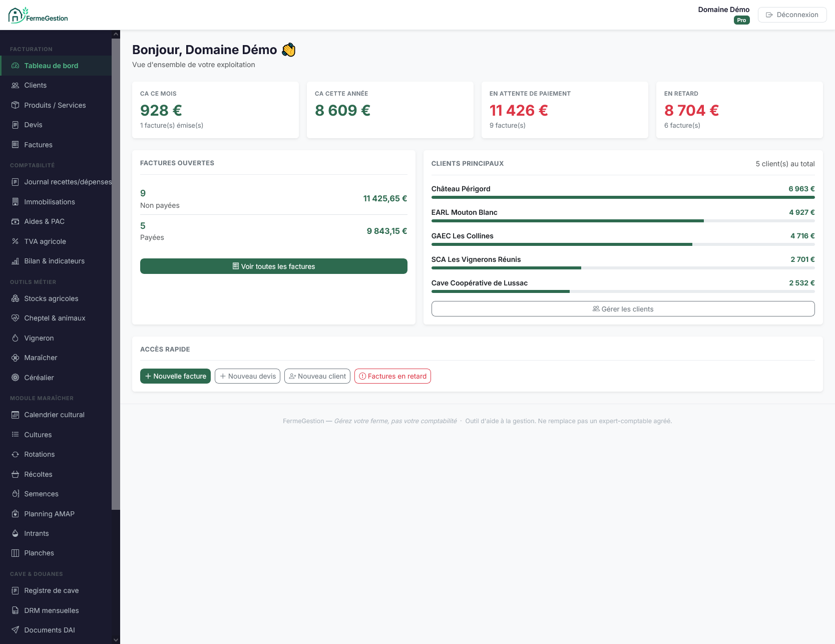
Task: Click the TVA agricole percent icon
Action: click(x=15, y=241)
